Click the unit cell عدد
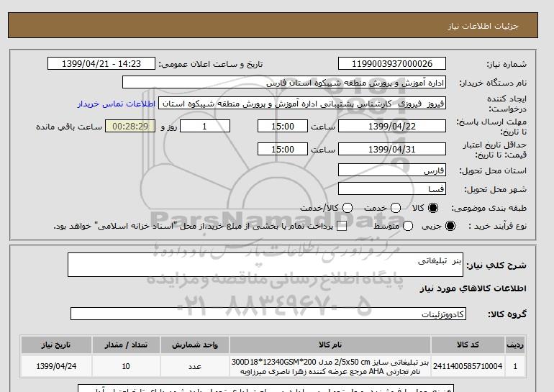 point(195,366)
